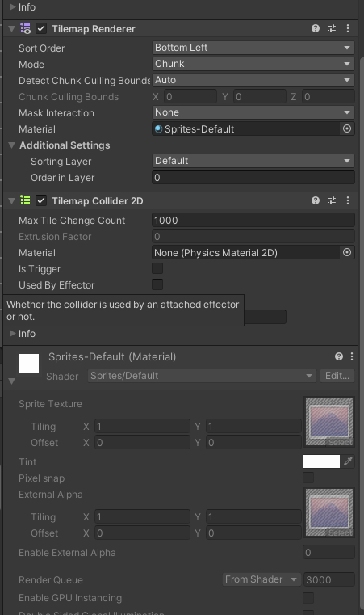Disable the Tilemap Renderer component checkbox
364x615 pixels.
tap(41, 28)
